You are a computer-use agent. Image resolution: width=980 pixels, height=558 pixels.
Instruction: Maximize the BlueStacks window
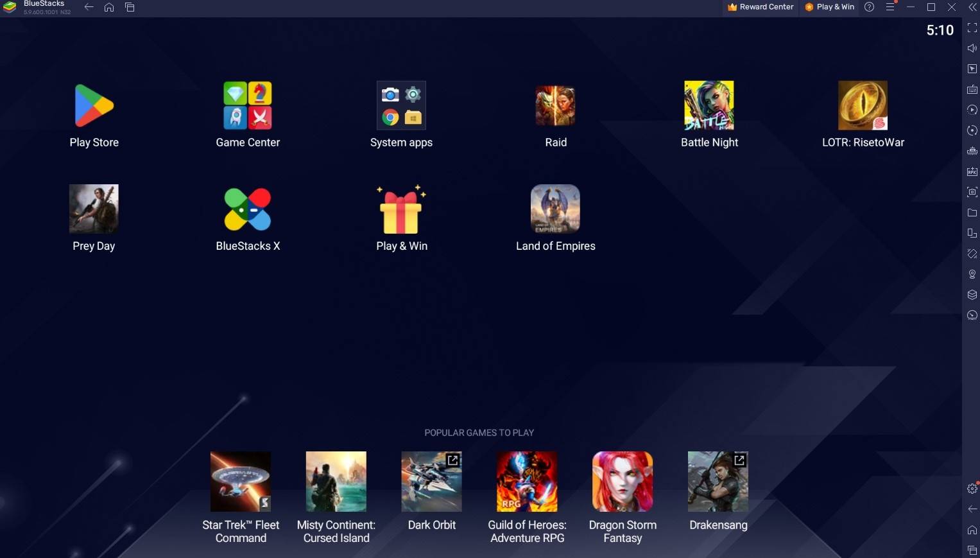click(x=931, y=7)
